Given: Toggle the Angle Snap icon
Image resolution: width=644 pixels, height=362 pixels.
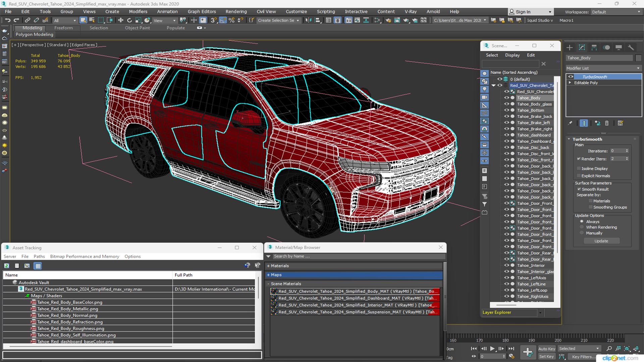Looking at the screenshot, I should pos(223,20).
